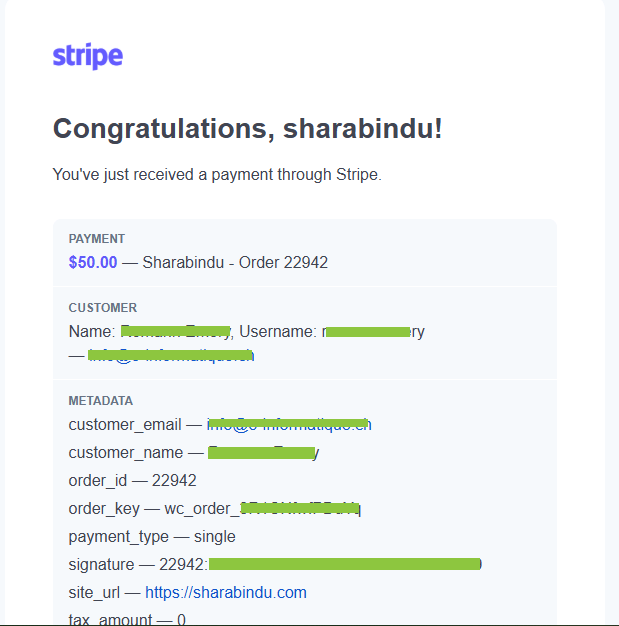
Task: Click the PAYMENT section label
Action: click(97, 239)
